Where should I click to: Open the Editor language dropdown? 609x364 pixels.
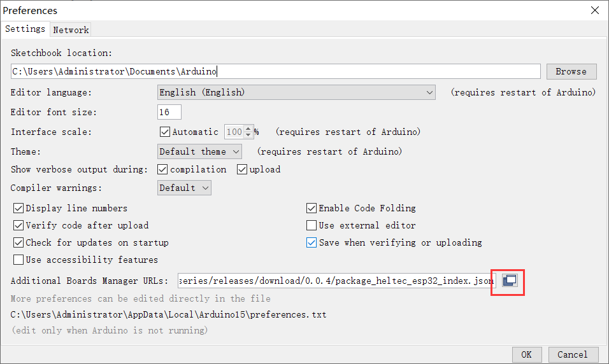296,92
